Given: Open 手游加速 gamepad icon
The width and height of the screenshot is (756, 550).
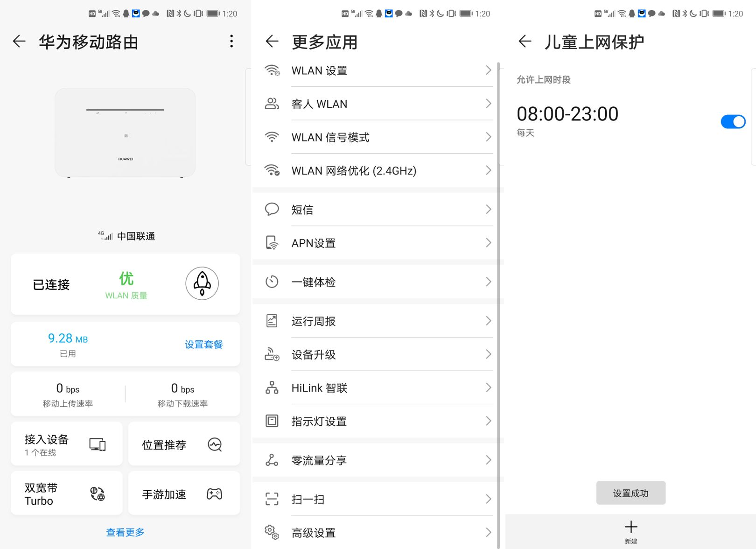Looking at the screenshot, I should point(215,494).
